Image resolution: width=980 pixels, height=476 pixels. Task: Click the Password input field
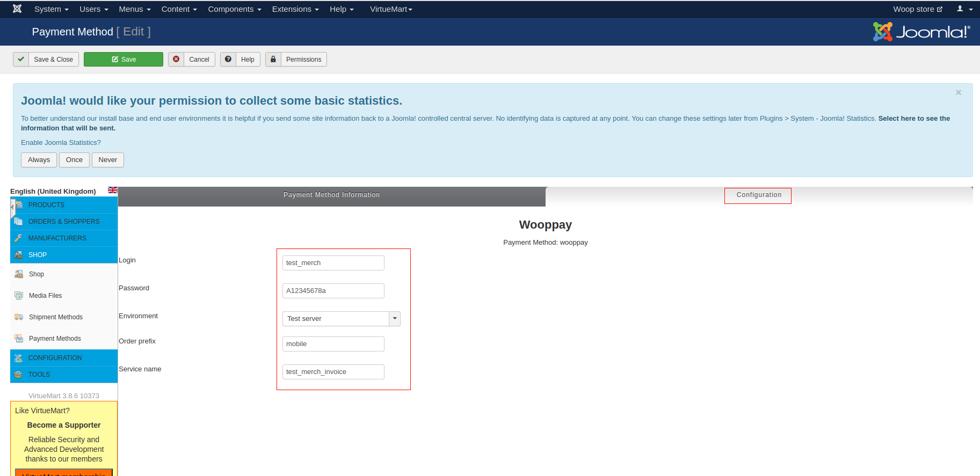tap(333, 291)
